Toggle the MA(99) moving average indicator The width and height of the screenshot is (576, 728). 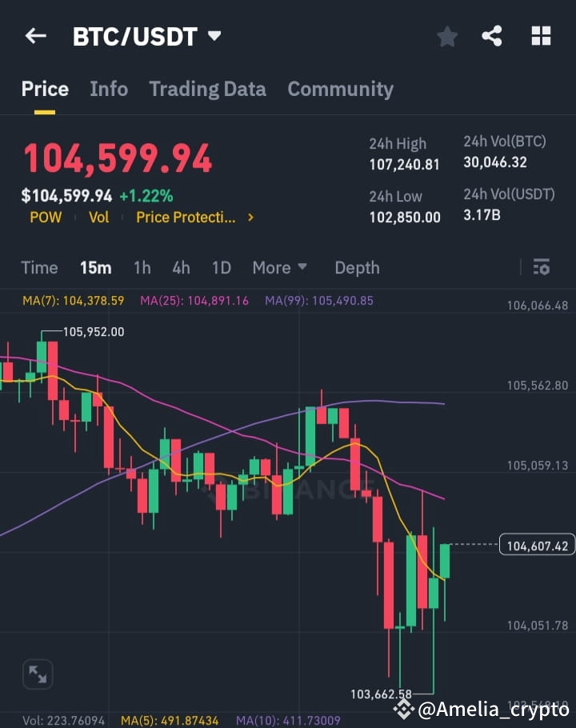(x=318, y=302)
